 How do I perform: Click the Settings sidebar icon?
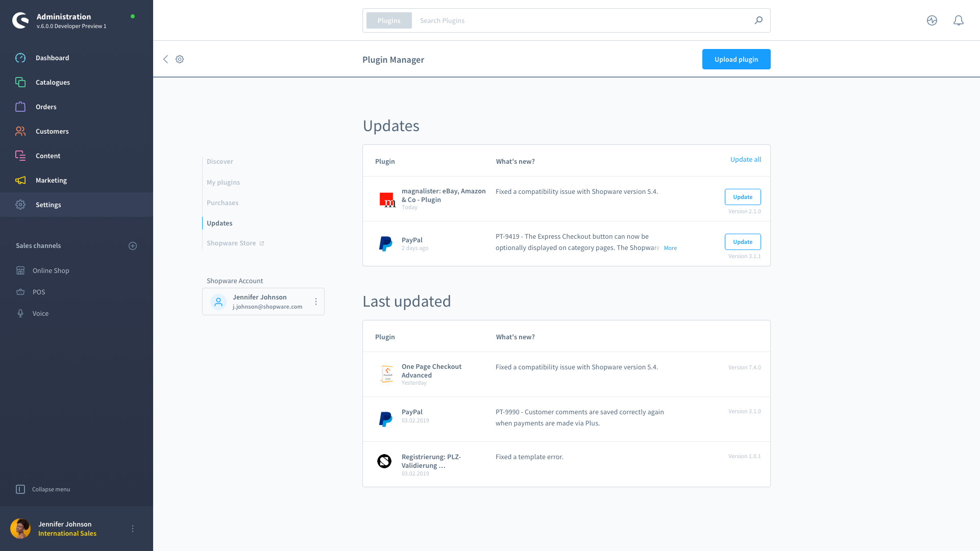(x=20, y=205)
